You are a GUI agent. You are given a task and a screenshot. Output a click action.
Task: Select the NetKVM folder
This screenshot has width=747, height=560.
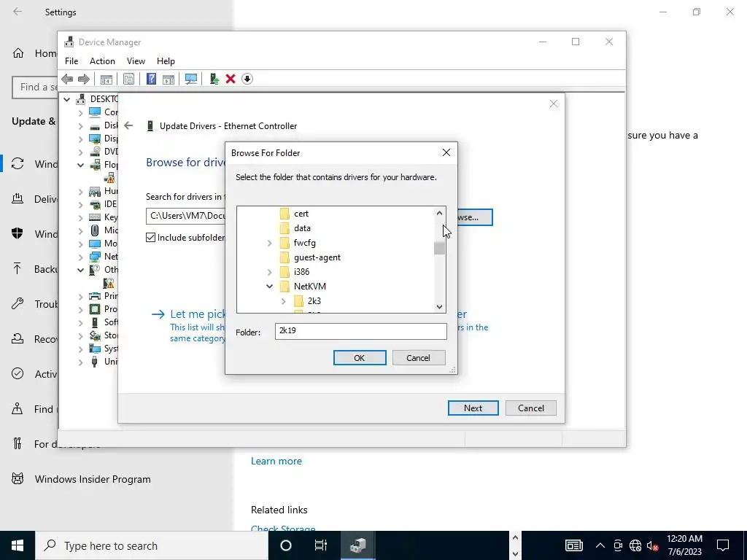pyautogui.click(x=309, y=287)
